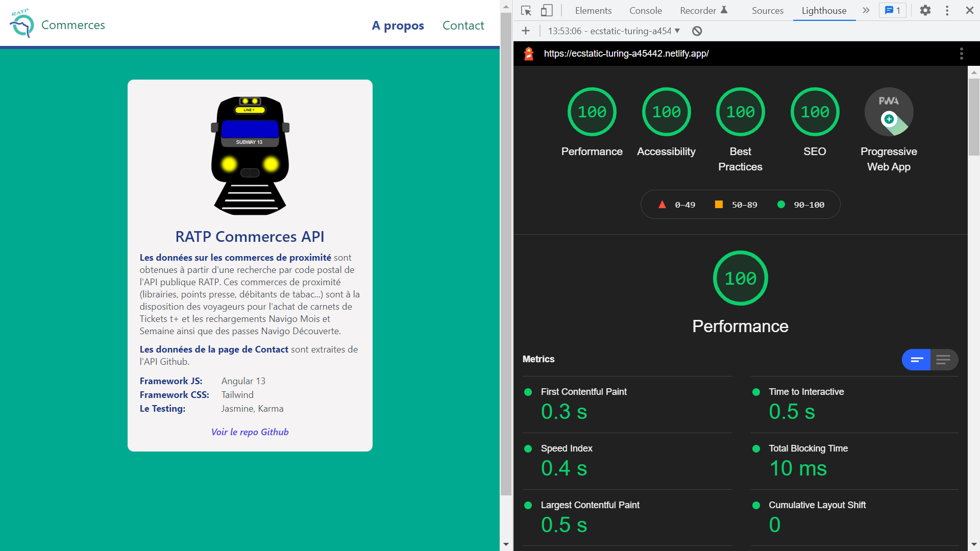The height and width of the screenshot is (551, 980).
Task: Click the Tailwind framework value
Action: (x=237, y=395)
